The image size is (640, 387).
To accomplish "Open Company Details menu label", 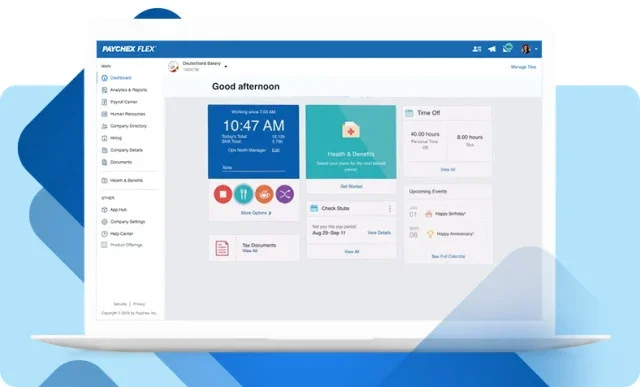I will coord(127,150).
